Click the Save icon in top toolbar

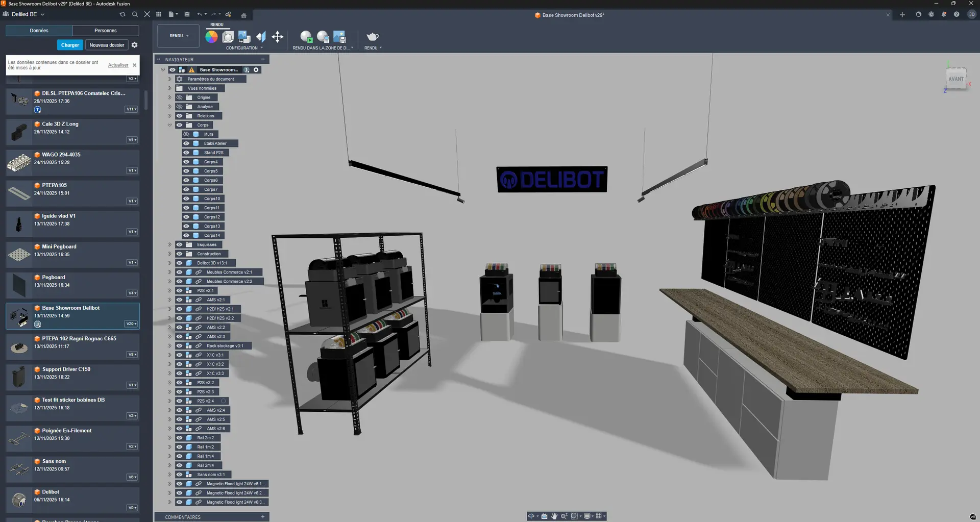(187, 14)
